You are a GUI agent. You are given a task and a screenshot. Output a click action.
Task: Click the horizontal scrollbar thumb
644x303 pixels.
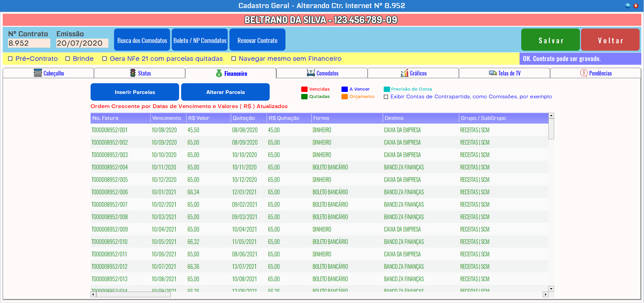[x=133, y=295]
